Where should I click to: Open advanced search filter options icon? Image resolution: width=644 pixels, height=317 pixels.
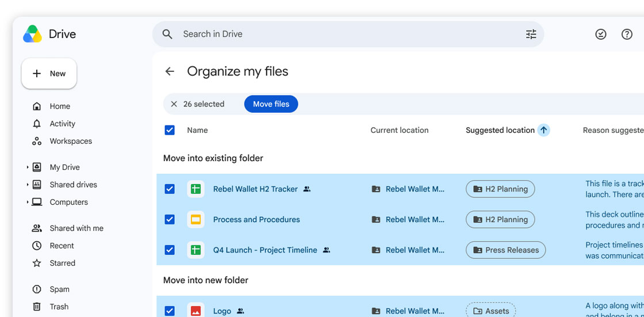click(531, 34)
